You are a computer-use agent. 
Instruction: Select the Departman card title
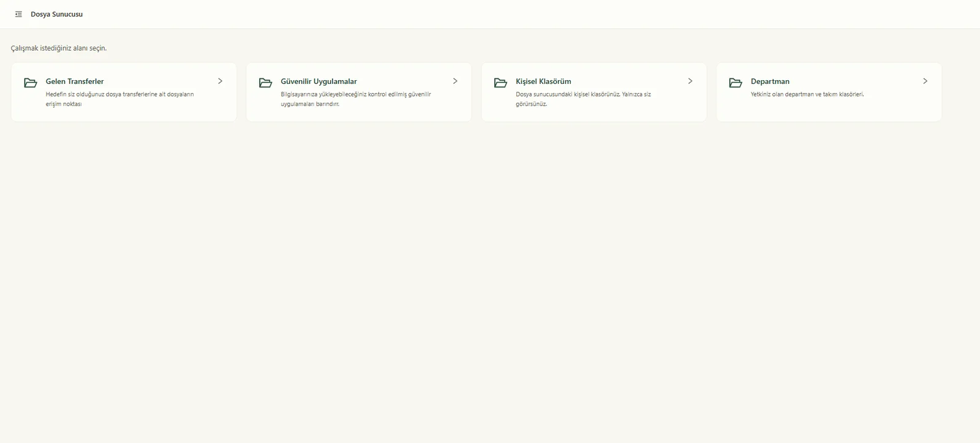click(x=770, y=81)
